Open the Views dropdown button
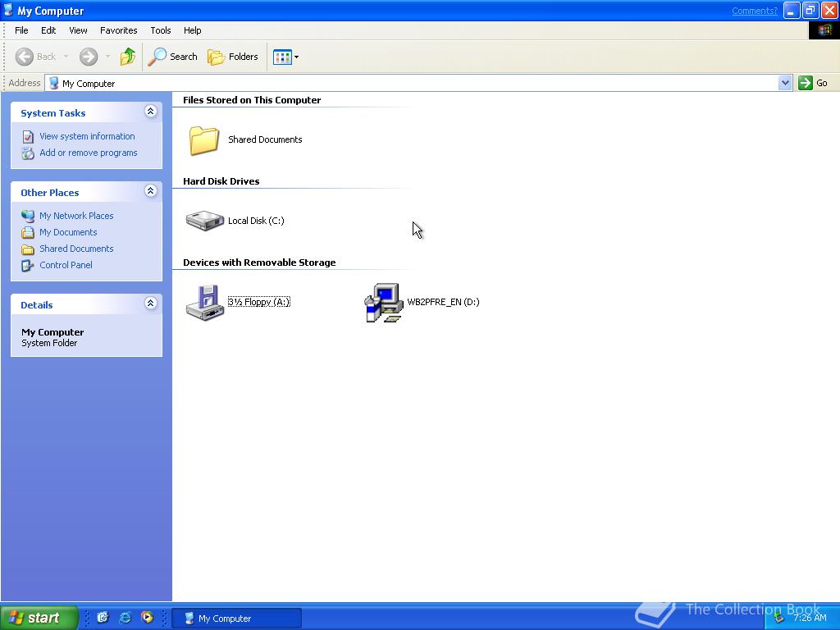The image size is (840, 630). [285, 57]
